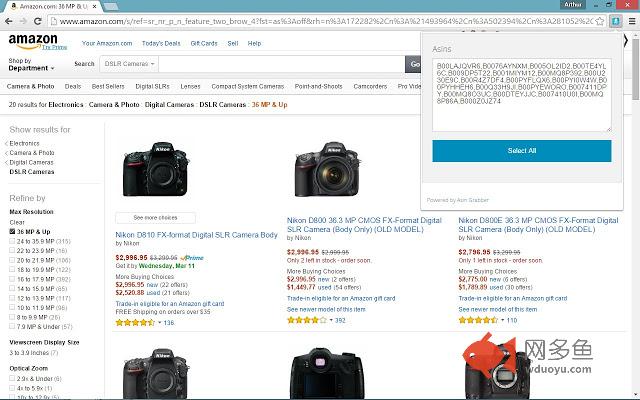640x400 pixels.
Task: Check the 24 to 35.9 MP filter
Action: (12, 241)
